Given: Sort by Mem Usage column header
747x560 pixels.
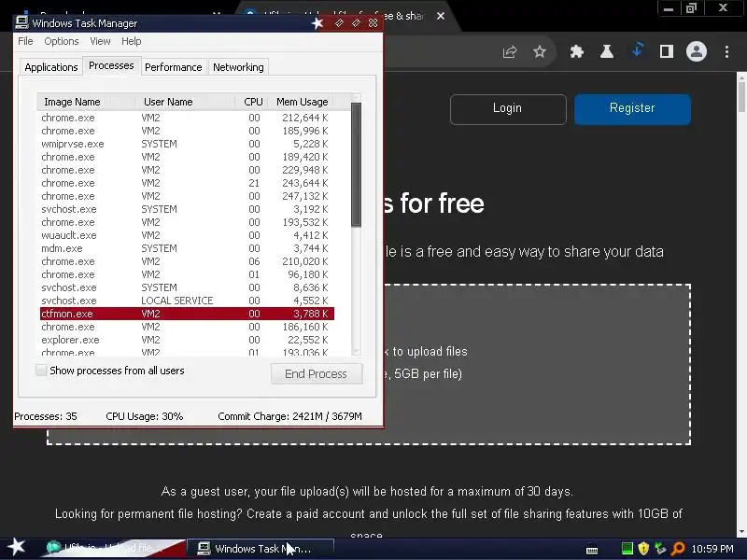Looking at the screenshot, I should click(x=302, y=102).
